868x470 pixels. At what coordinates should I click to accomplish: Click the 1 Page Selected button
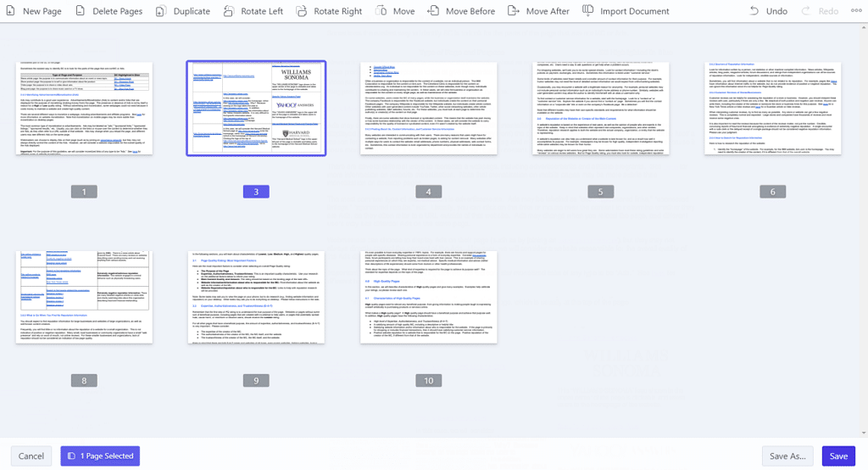coord(100,456)
